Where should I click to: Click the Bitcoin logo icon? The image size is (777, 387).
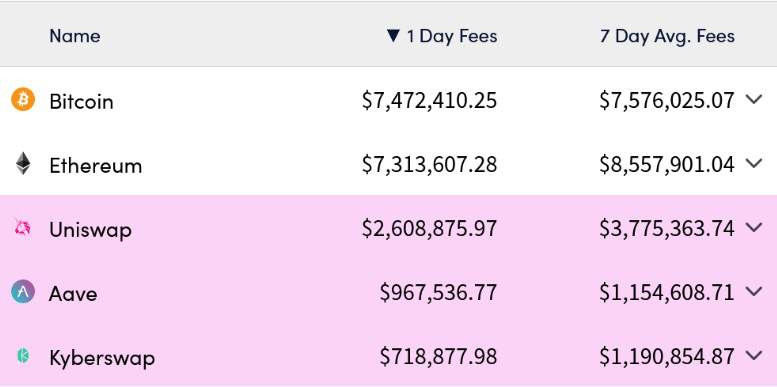tap(23, 99)
